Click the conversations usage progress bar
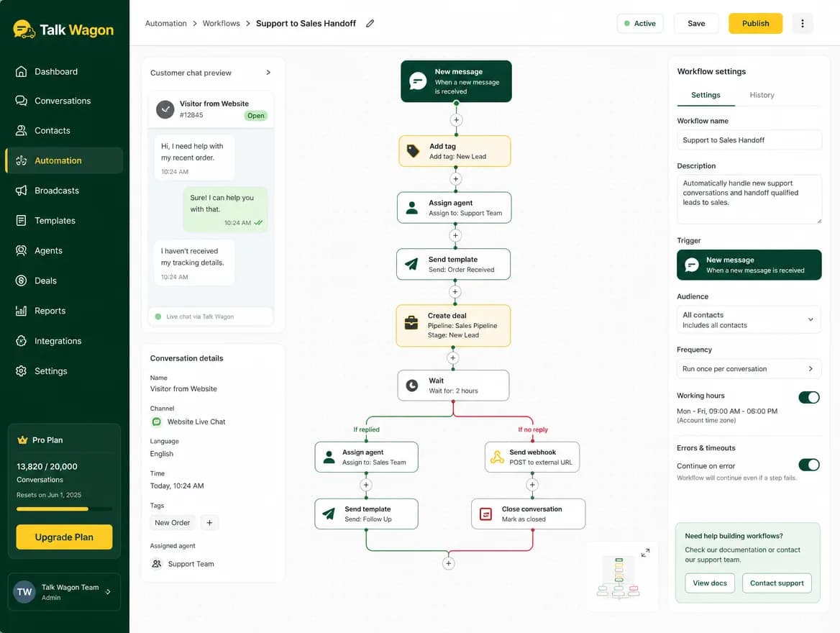 64,509
